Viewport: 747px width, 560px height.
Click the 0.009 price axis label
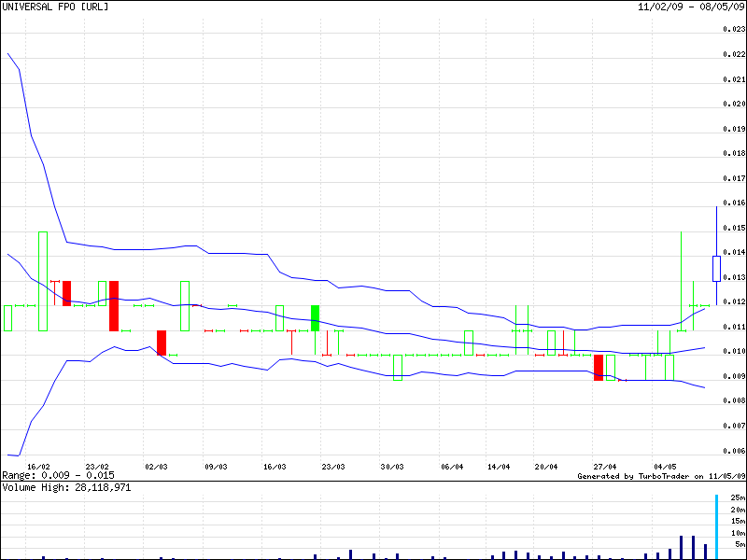[x=733, y=376]
